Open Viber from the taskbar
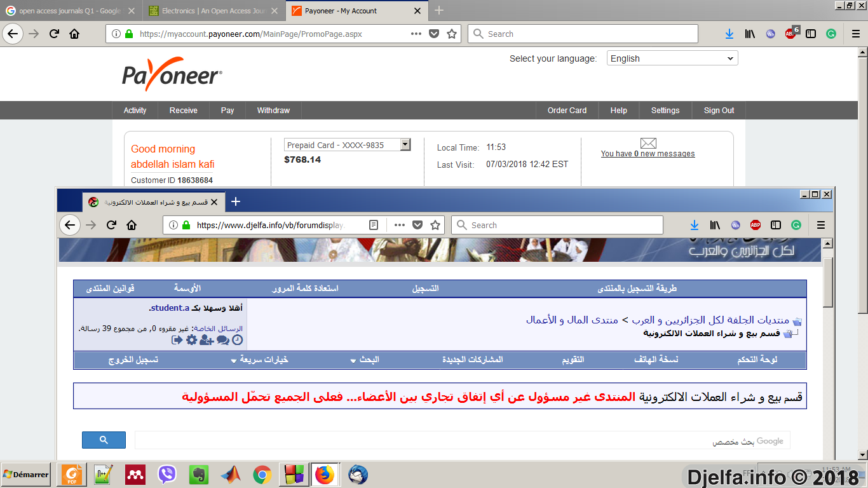The image size is (868, 488). [x=166, y=475]
